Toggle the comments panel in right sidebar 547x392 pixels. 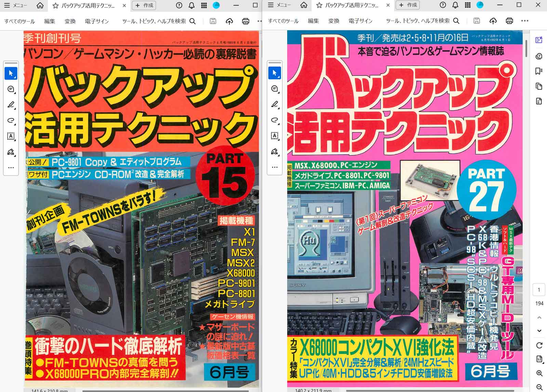(x=539, y=56)
